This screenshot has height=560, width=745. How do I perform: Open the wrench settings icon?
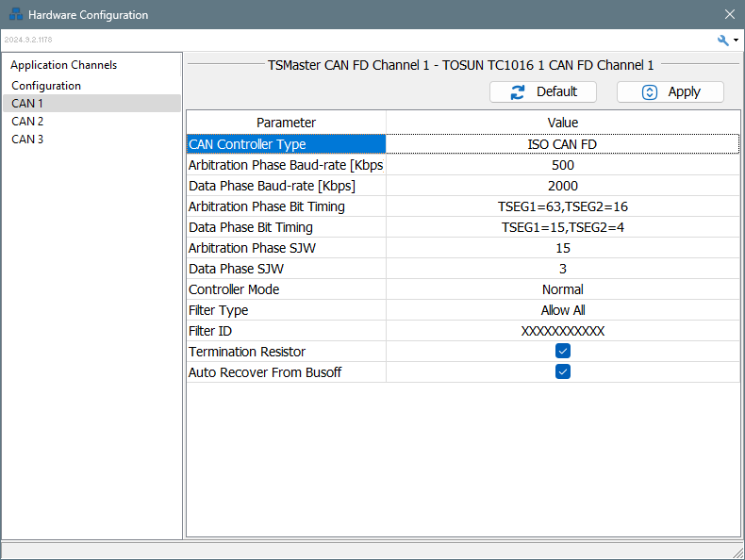pyautogui.click(x=722, y=41)
